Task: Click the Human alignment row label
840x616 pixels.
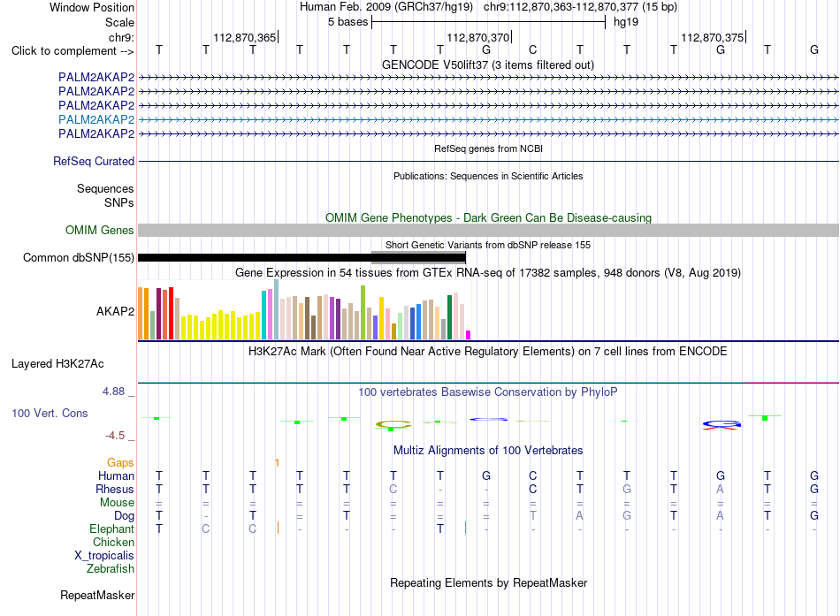Action: 116,475
